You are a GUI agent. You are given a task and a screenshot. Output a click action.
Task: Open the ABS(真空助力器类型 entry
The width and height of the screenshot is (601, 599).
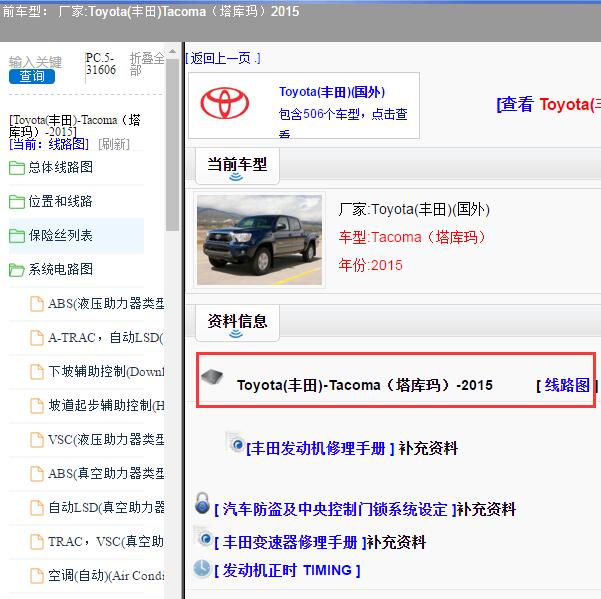[106, 474]
